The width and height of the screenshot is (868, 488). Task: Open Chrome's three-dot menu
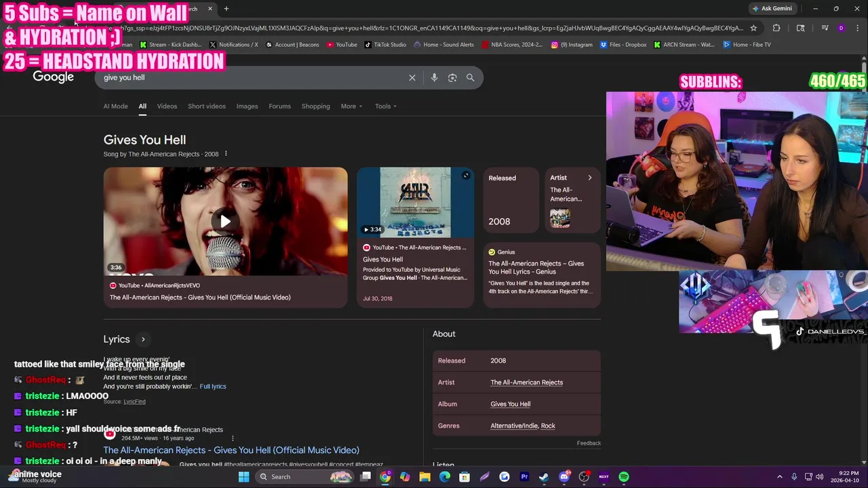859,28
